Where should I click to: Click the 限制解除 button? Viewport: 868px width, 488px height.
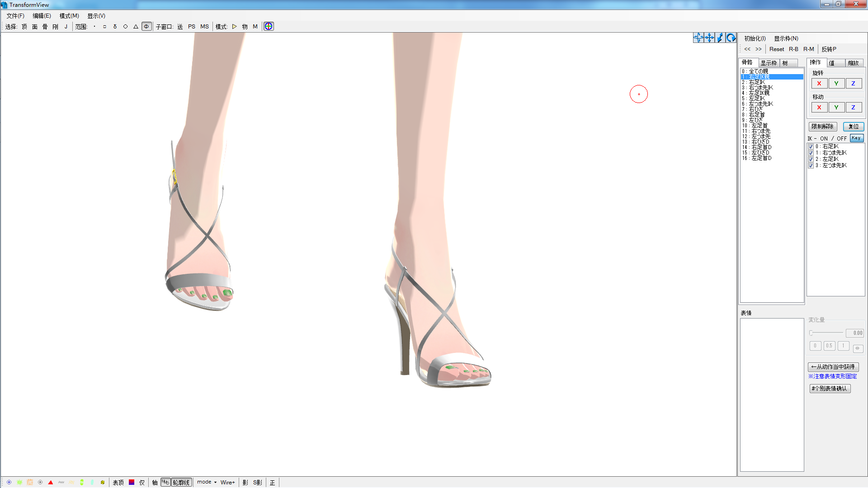[823, 127]
